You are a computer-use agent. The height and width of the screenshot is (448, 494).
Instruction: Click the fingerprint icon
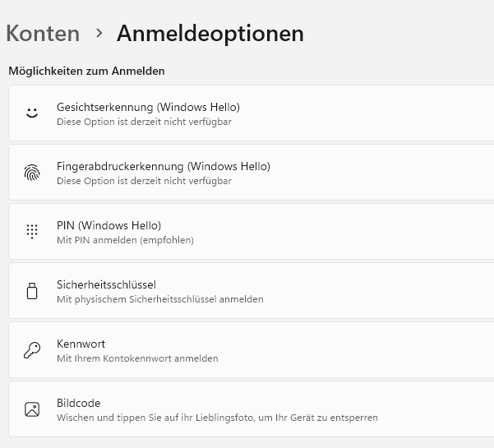point(32,173)
